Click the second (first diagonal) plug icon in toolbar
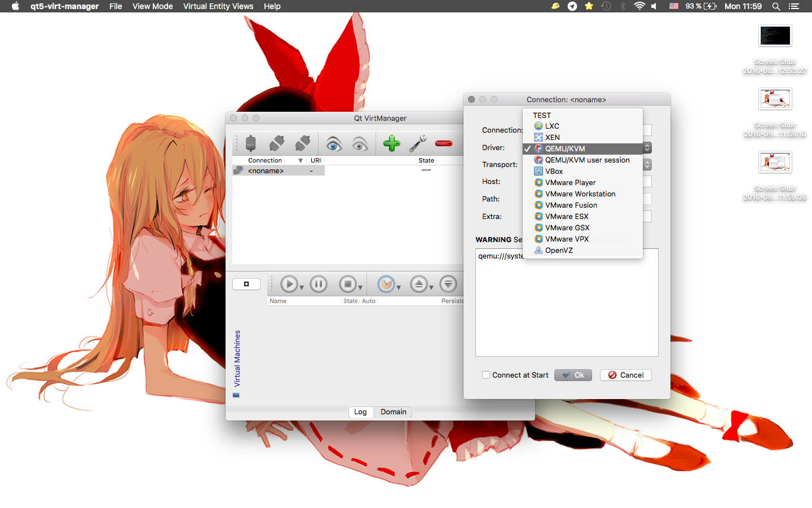Image resolution: width=812 pixels, height=508 pixels. click(277, 143)
